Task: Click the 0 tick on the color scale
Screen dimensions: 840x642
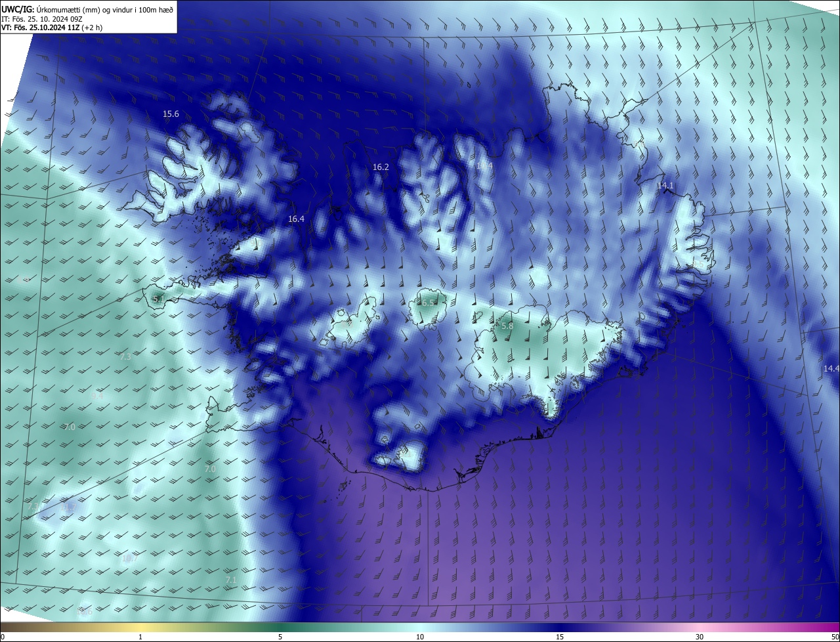Action: [2, 637]
